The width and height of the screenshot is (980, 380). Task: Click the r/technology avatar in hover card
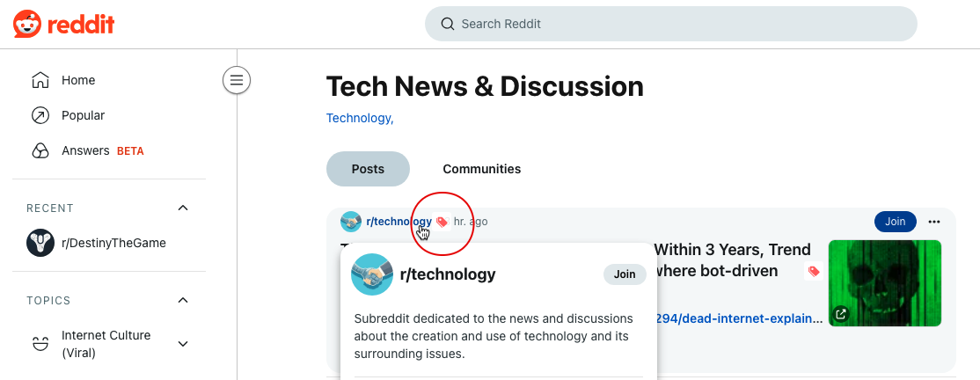pos(371,274)
